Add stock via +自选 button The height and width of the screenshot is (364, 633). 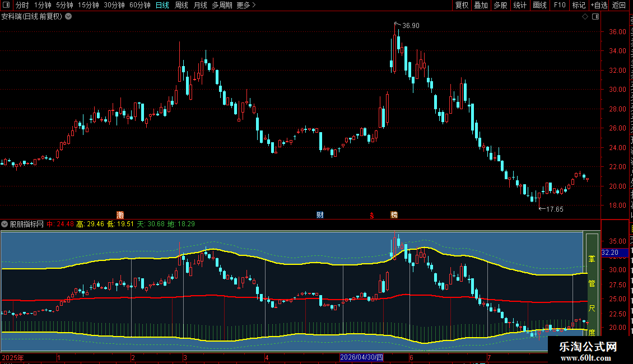pos(599,5)
